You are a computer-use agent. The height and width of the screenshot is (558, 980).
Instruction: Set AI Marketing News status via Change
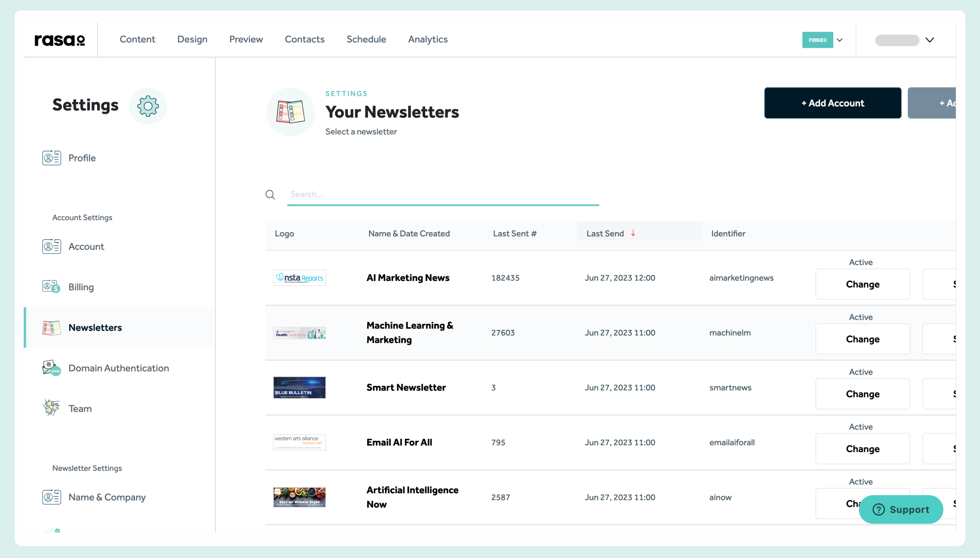[862, 284]
